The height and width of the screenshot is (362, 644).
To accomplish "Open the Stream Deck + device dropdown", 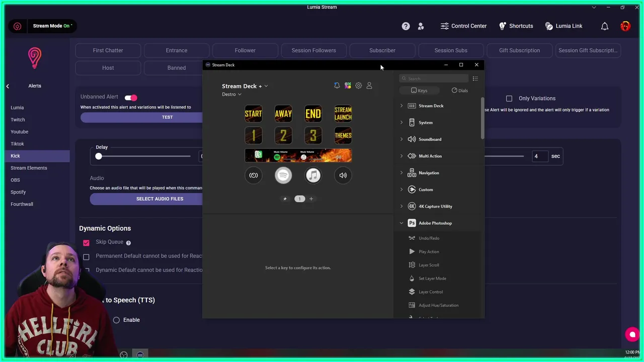I will [x=245, y=86].
